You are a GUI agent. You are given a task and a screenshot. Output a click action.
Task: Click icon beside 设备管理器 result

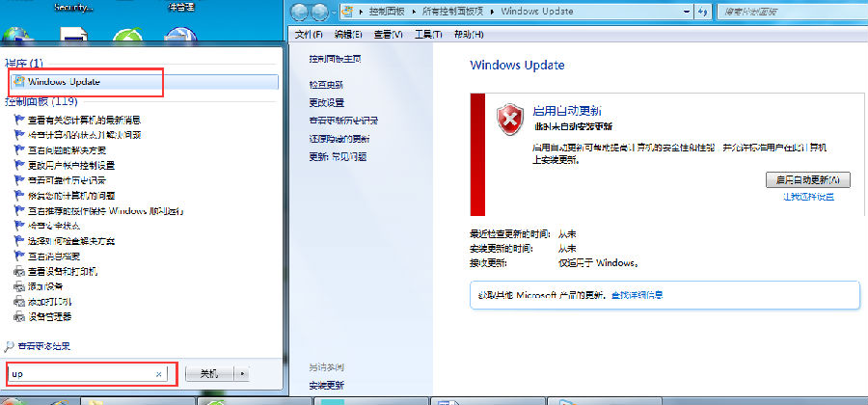point(19,317)
